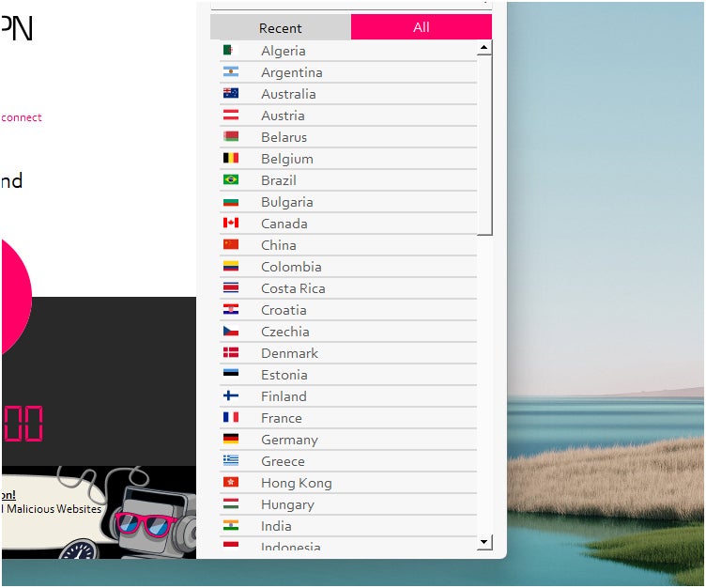The image size is (706, 588).
Task: Switch to the Recent tab
Action: tap(281, 27)
